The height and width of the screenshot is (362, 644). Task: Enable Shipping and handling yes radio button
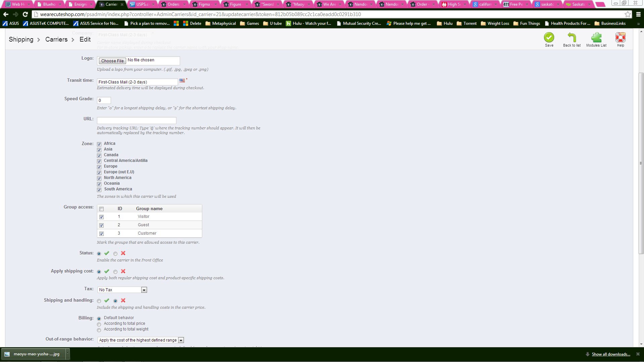[x=99, y=301]
